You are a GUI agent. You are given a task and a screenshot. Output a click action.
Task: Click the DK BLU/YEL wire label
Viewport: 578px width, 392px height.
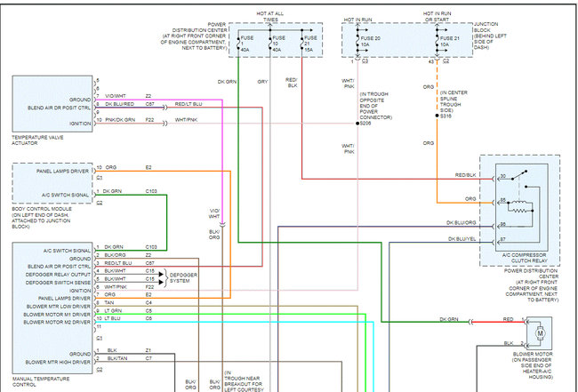coord(462,239)
